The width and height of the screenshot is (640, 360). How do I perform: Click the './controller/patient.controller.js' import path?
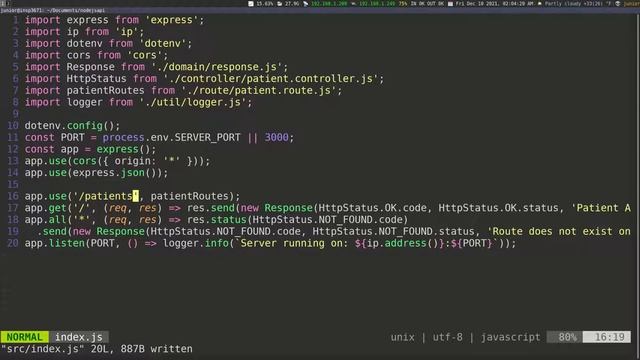(x=271, y=79)
